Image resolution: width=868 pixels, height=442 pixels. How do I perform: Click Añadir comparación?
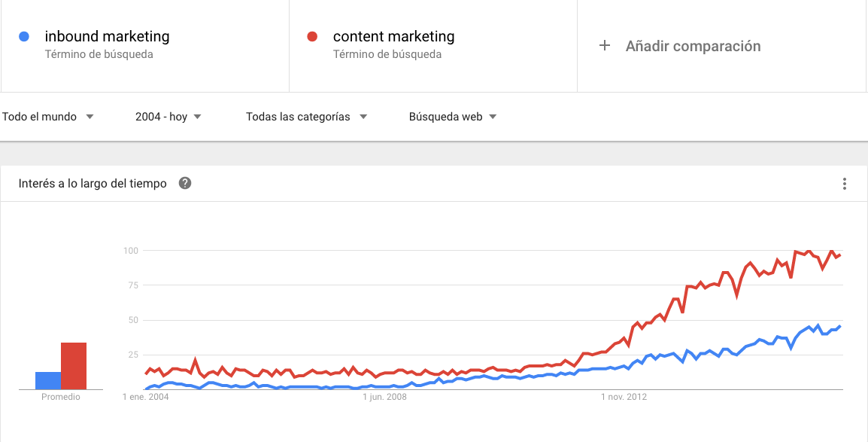(693, 46)
